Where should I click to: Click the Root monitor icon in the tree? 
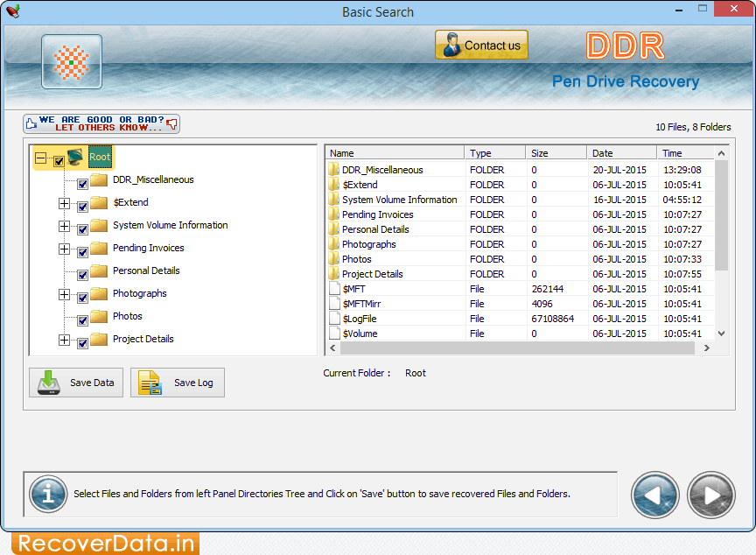(73, 155)
